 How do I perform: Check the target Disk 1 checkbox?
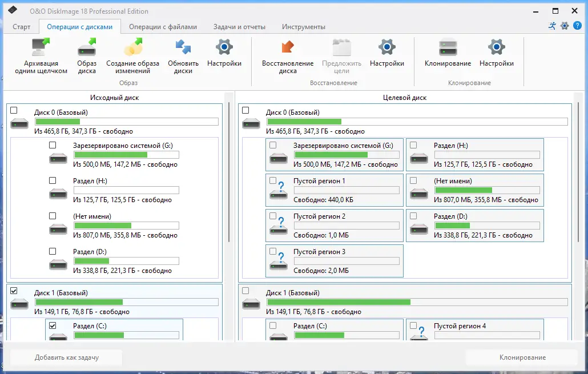[245, 291]
